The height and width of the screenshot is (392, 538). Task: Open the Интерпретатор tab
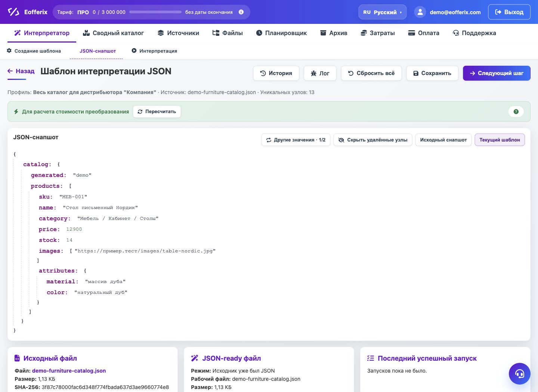[42, 33]
